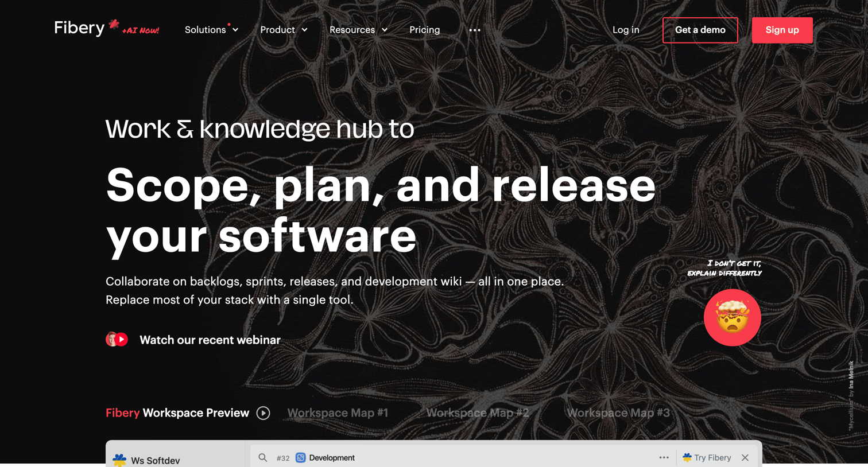Viewport: 868px width, 467px height.
Task: Click the Get a demo button
Action: tap(700, 30)
